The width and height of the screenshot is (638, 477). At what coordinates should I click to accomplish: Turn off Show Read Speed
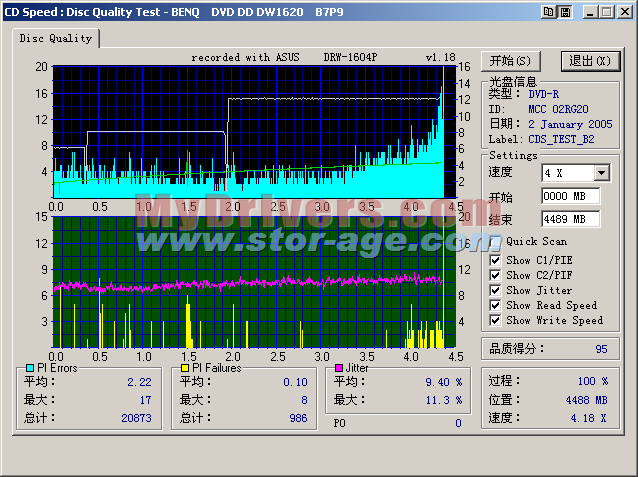coord(495,305)
